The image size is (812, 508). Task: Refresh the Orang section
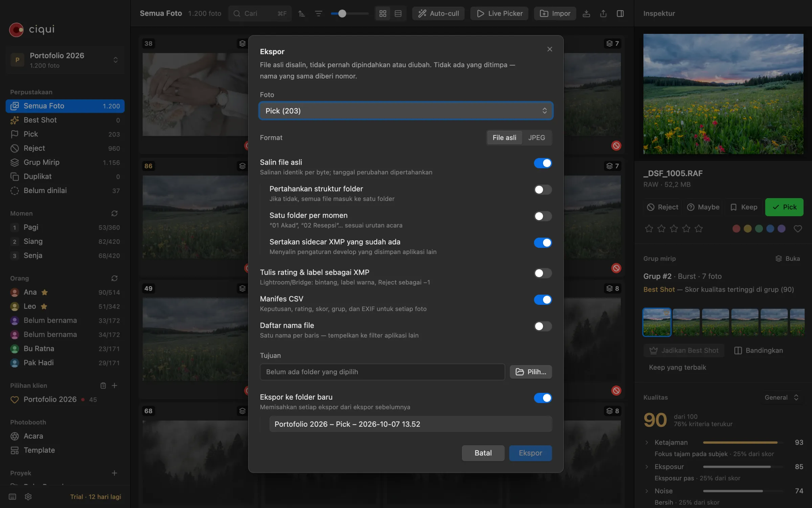click(114, 278)
